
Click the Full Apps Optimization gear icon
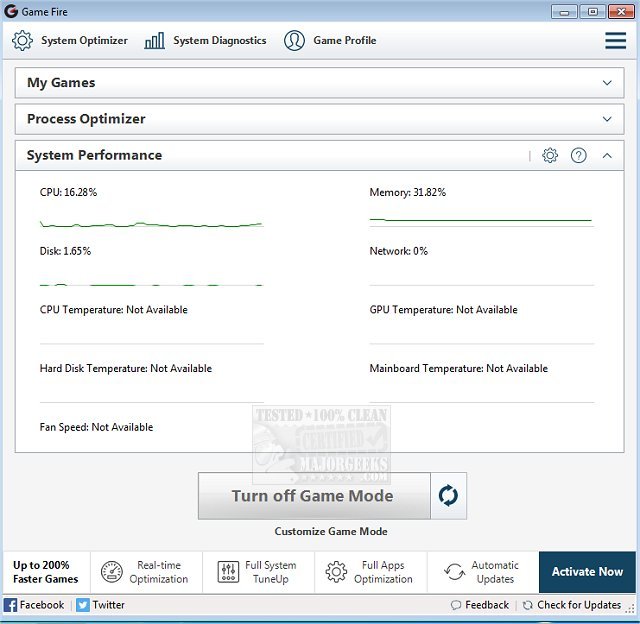(336, 572)
